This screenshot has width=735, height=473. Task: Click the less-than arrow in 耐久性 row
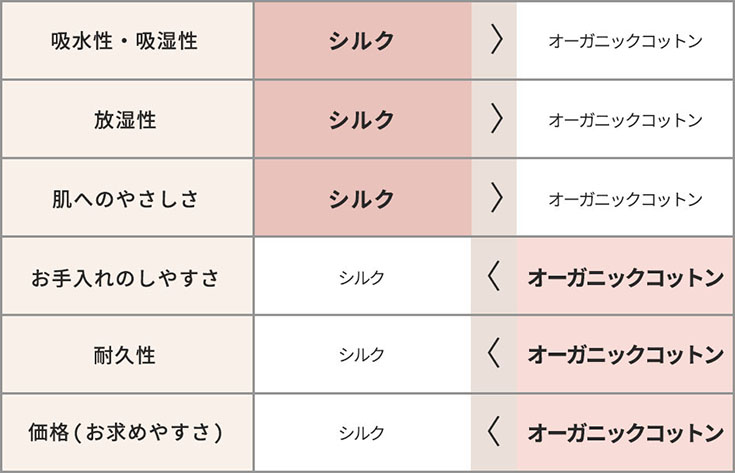point(494,355)
